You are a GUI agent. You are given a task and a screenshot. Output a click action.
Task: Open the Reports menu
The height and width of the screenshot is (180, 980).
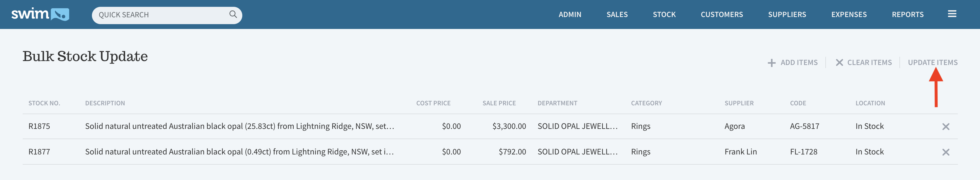(907, 14)
